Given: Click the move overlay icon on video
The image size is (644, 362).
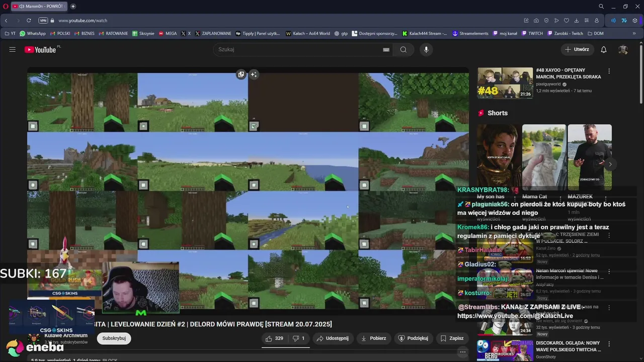Looking at the screenshot, I should pyautogui.click(x=254, y=74).
